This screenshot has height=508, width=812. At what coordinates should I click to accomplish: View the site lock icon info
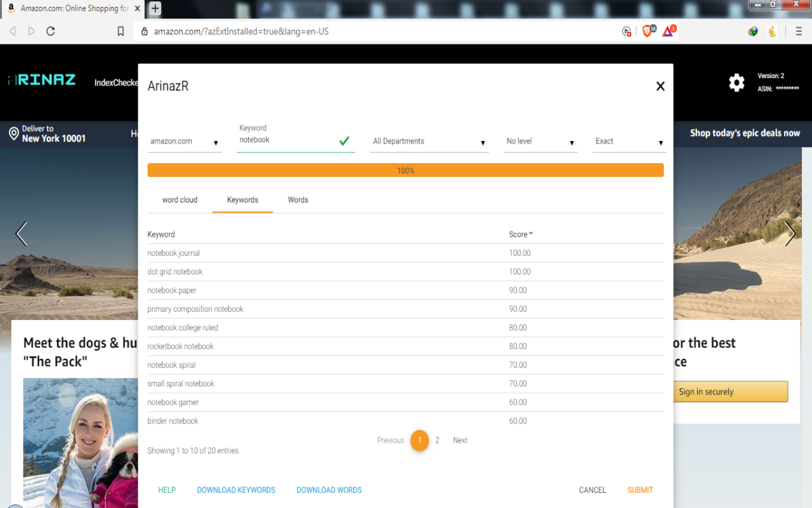pyautogui.click(x=144, y=31)
